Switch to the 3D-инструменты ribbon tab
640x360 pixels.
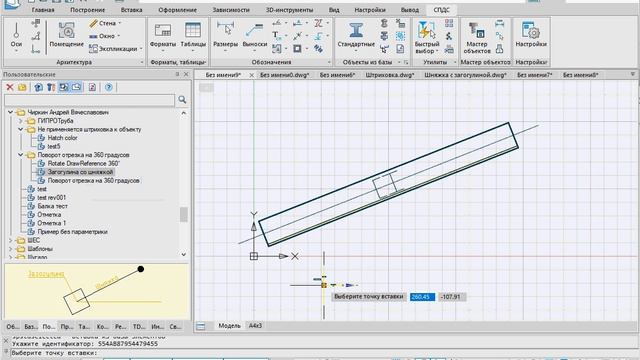[289, 10]
